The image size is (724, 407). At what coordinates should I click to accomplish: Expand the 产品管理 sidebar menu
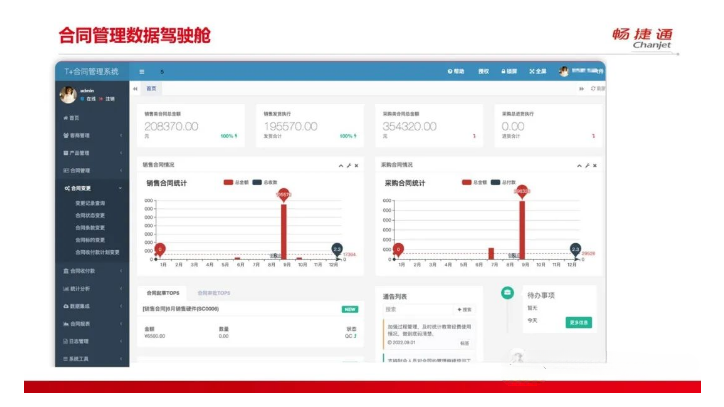[92, 153]
